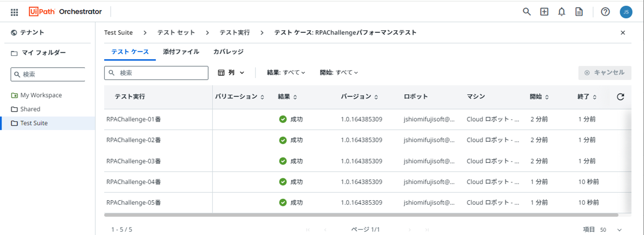Close the test case details panel

click(x=623, y=33)
